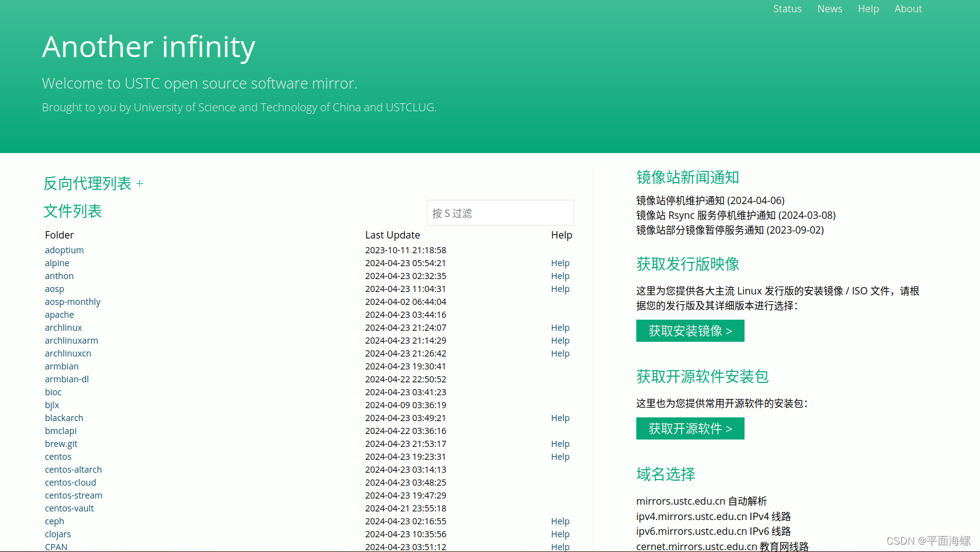
Task: Select ipv6.mirrors.ustc.edu.cn IPv6 线路
Action: [x=713, y=531]
